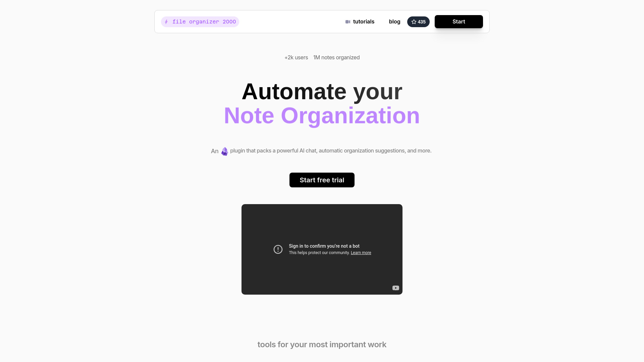
Task: Click the Obsidian plugin icon near description
Action: point(225,151)
